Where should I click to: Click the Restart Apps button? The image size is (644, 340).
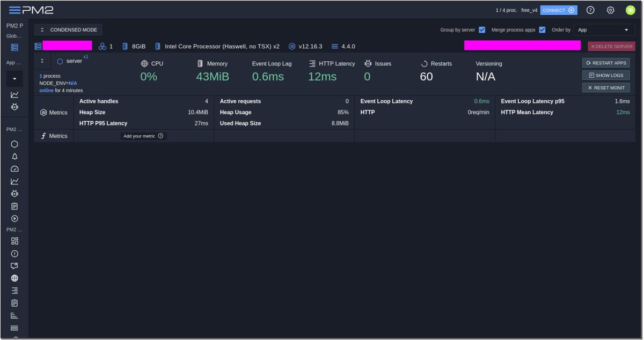606,63
